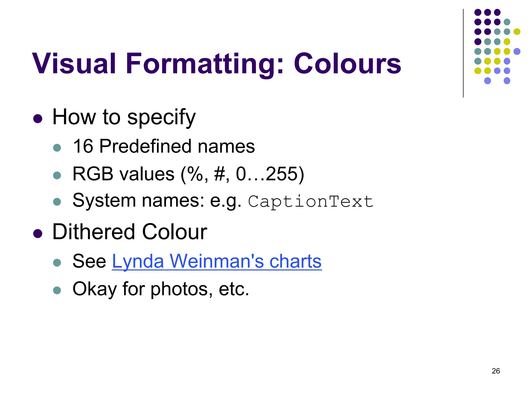Click the 16 Predefined names text
Image resolution: width=532 pixels, height=399 pixels.
[164, 146]
